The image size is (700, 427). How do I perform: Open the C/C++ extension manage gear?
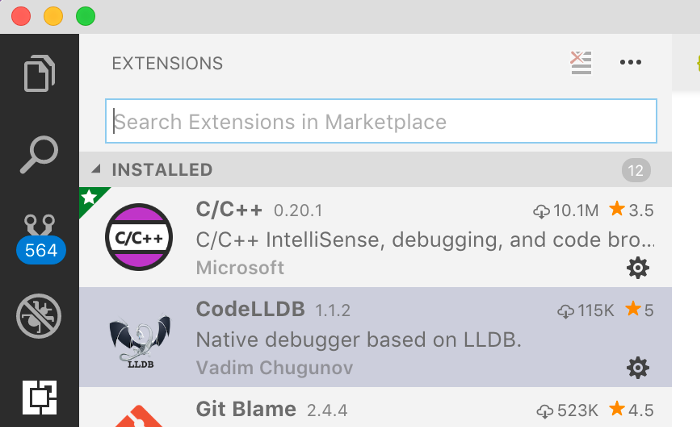(x=638, y=268)
